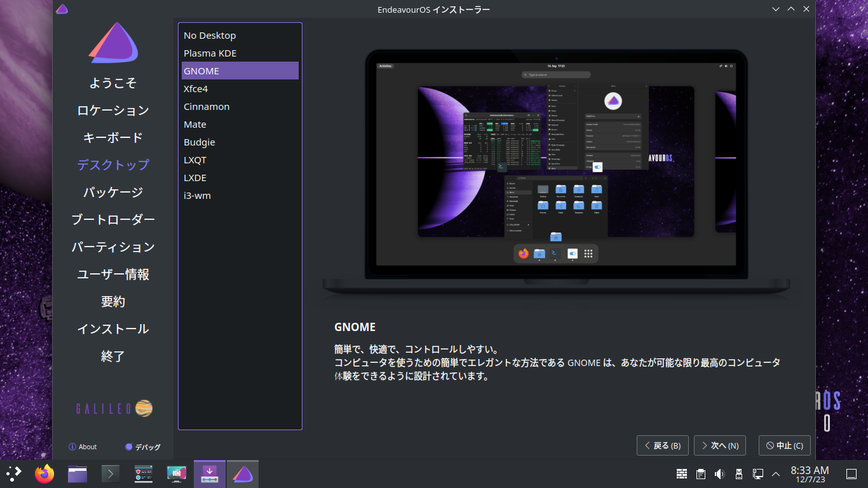The width and height of the screenshot is (868, 488).
Task: Go to the キーボード step
Action: [x=113, y=138]
